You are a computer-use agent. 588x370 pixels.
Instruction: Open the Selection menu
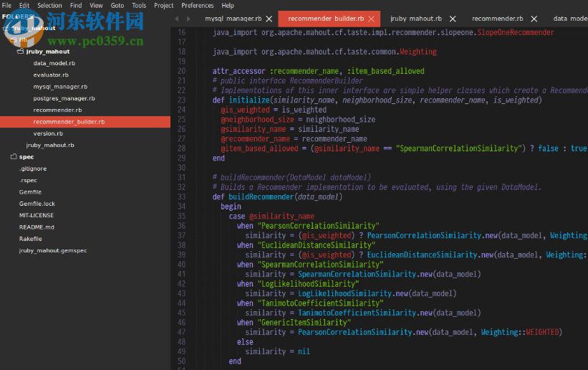[x=49, y=6]
